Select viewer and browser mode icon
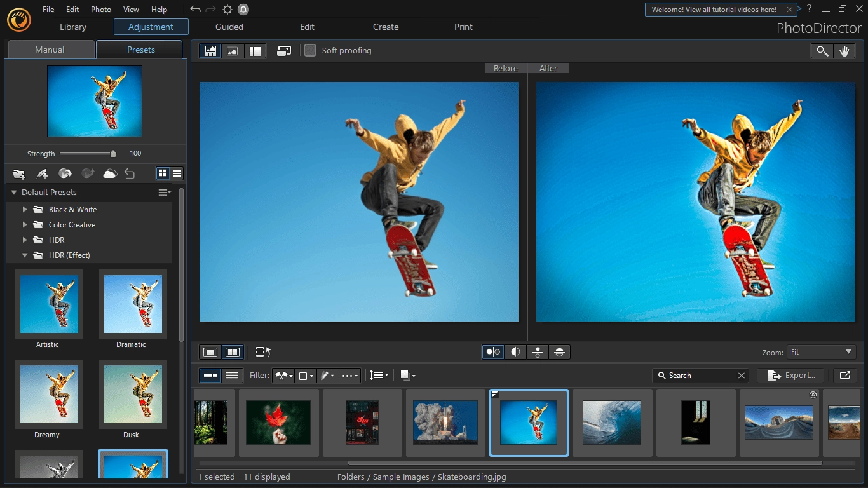 tap(210, 51)
